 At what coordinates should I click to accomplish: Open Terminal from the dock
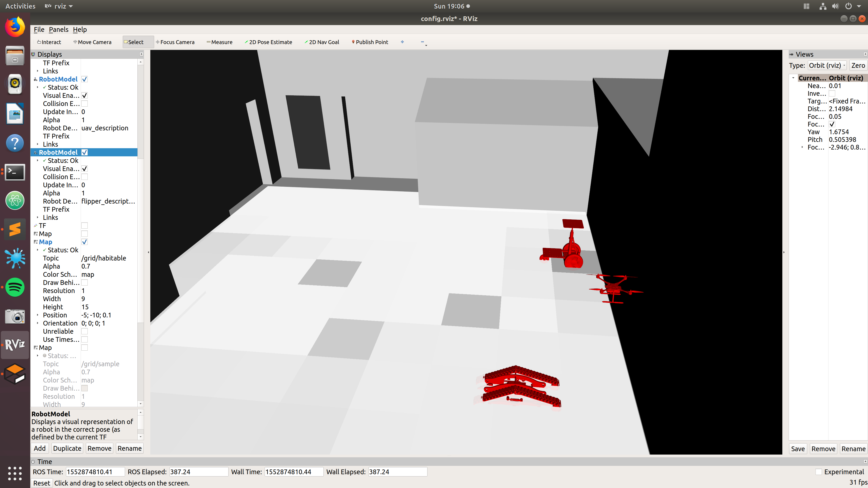click(x=15, y=172)
